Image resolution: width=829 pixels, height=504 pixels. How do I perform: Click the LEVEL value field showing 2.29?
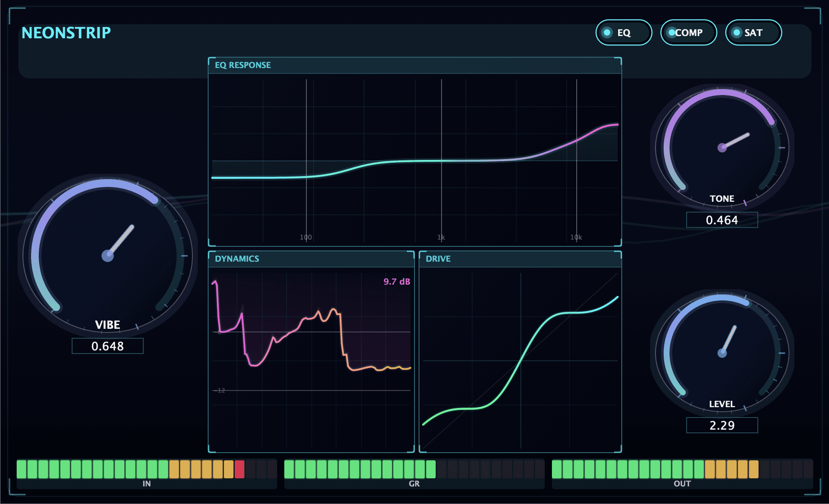pos(722,425)
